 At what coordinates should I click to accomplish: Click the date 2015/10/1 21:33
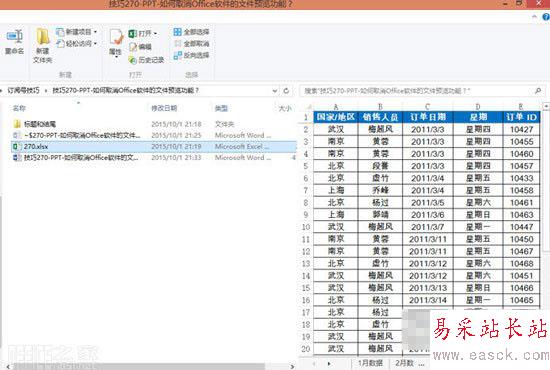(x=176, y=157)
